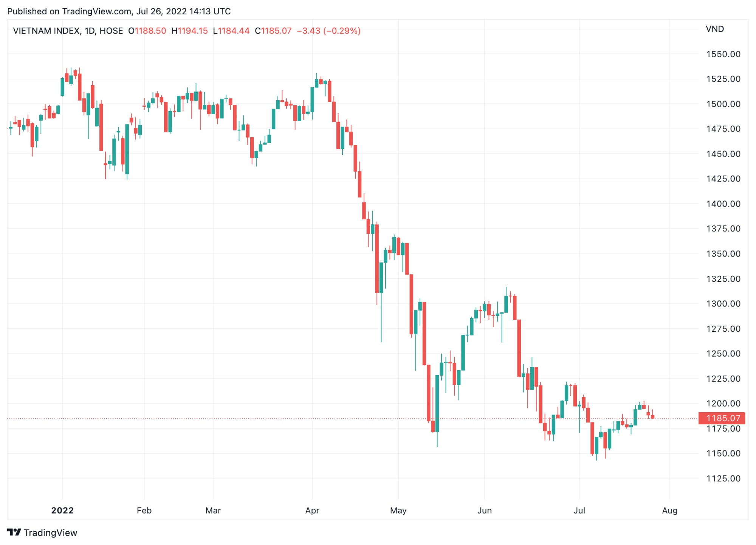
Task: Click the VND currency label
Action: 715,29
